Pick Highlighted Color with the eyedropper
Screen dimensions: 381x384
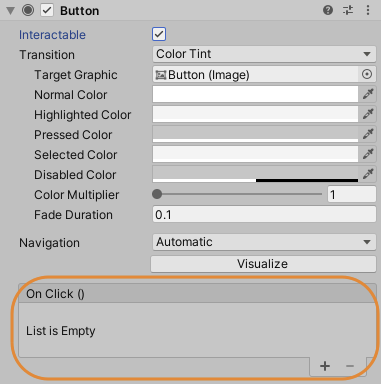(368, 114)
